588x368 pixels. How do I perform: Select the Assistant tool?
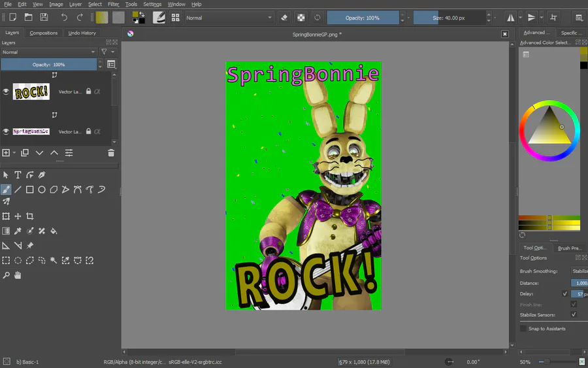6,246
